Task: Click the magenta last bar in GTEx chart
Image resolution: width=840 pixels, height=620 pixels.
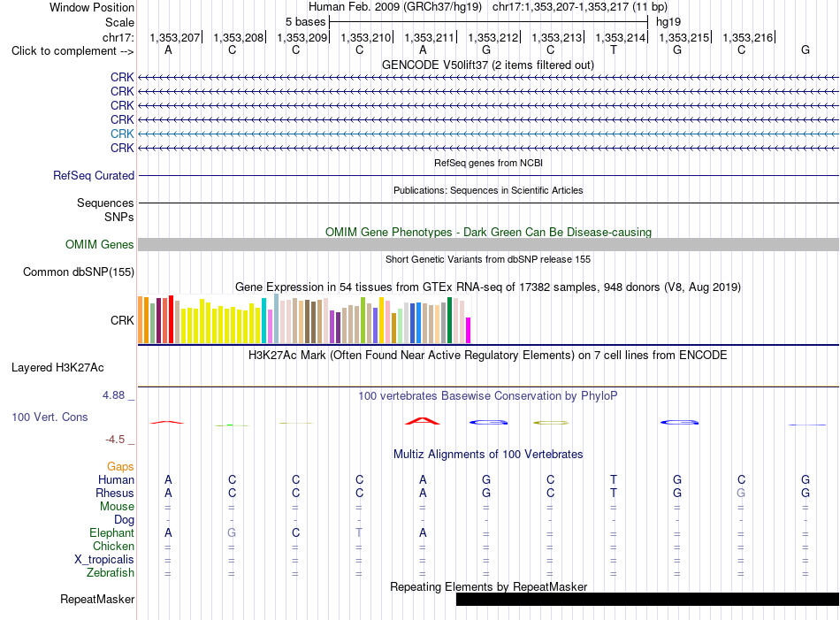Action: [469, 330]
